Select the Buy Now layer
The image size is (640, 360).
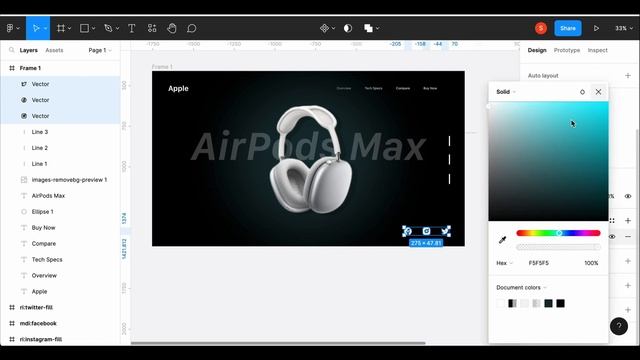click(60, 227)
